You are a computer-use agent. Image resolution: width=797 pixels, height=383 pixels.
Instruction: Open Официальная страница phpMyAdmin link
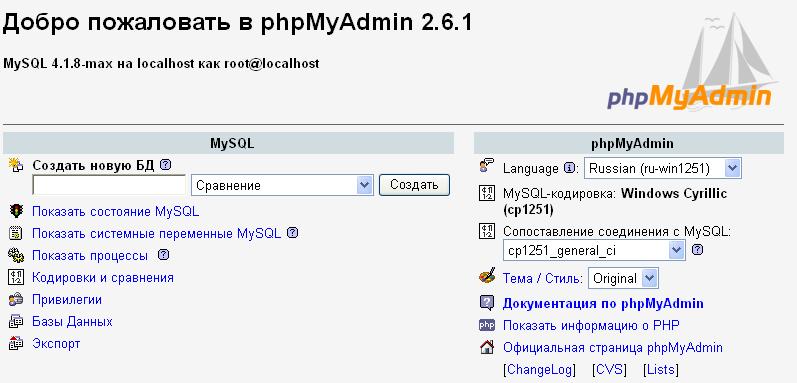[x=612, y=347]
